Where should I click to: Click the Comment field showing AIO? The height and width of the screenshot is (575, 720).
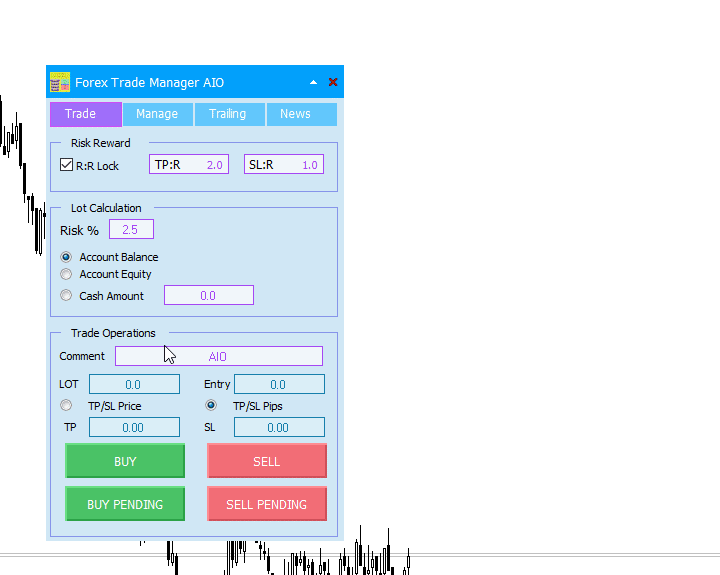tap(219, 356)
